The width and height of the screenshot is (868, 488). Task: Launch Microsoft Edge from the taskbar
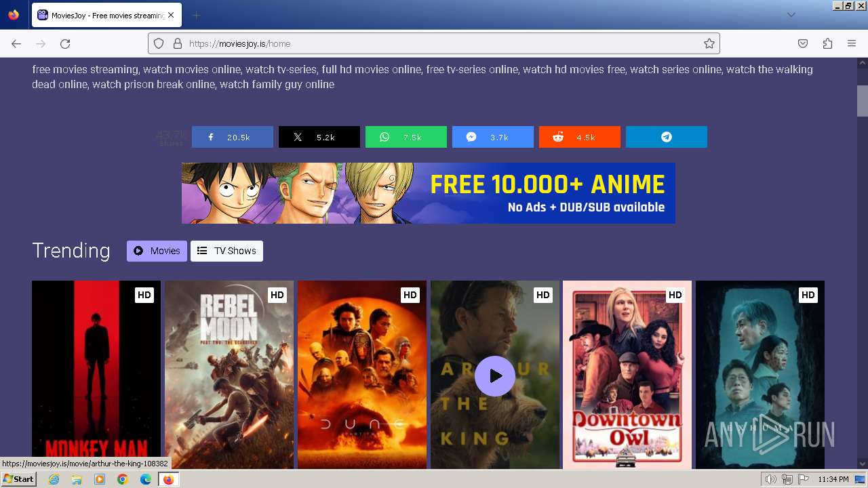coord(146,479)
